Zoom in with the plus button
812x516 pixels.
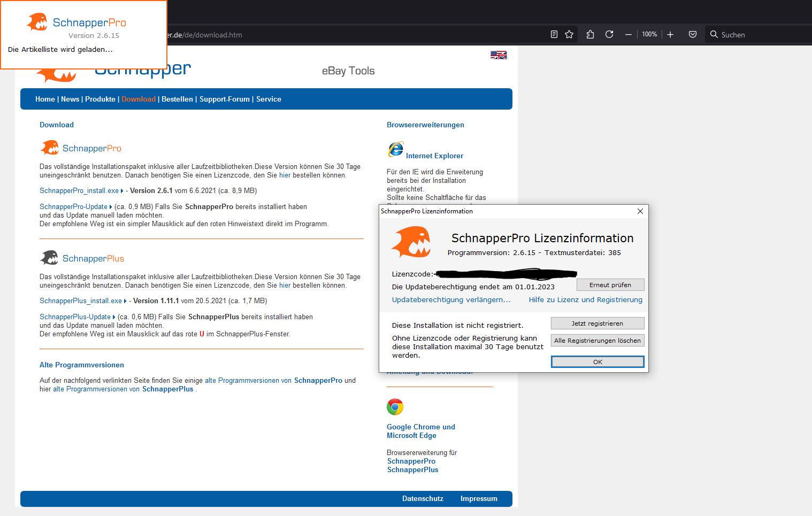tap(670, 34)
